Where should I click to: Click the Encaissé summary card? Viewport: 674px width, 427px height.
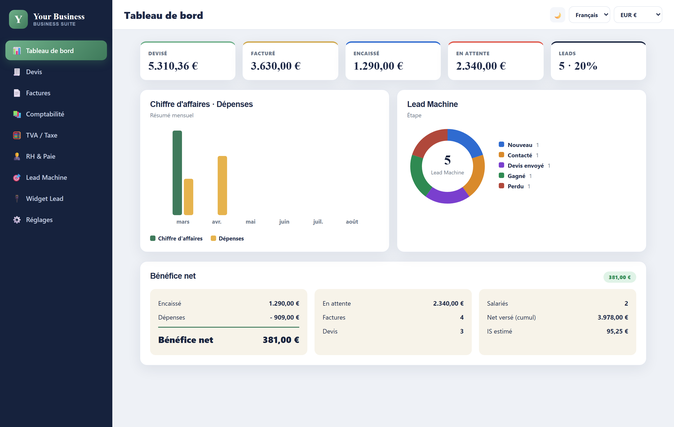click(x=393, y=61)
